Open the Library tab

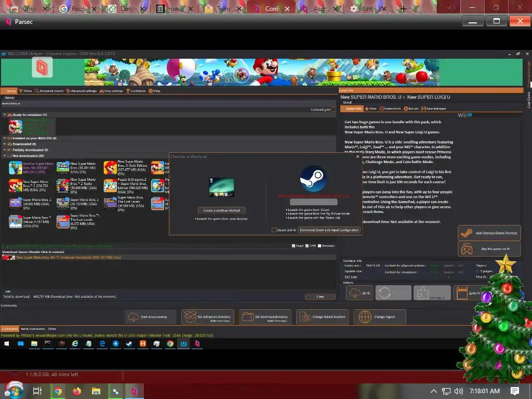(9, 91)
